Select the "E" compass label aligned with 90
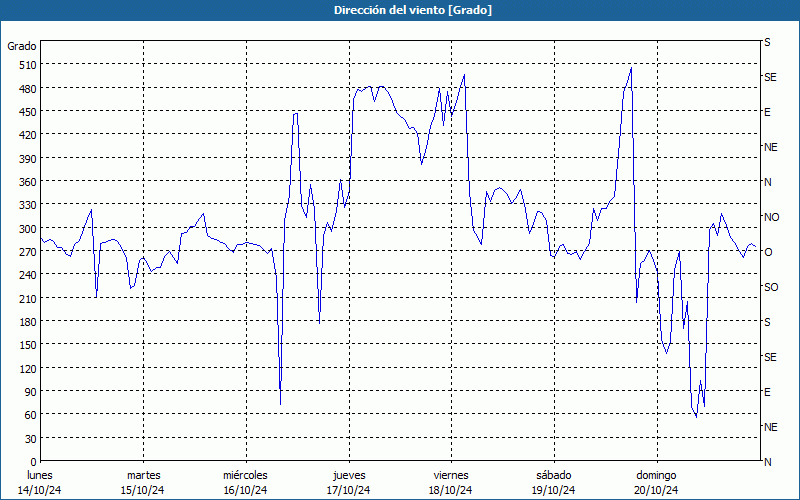Screen dimensions: 800x500 (x=767, y=392)
